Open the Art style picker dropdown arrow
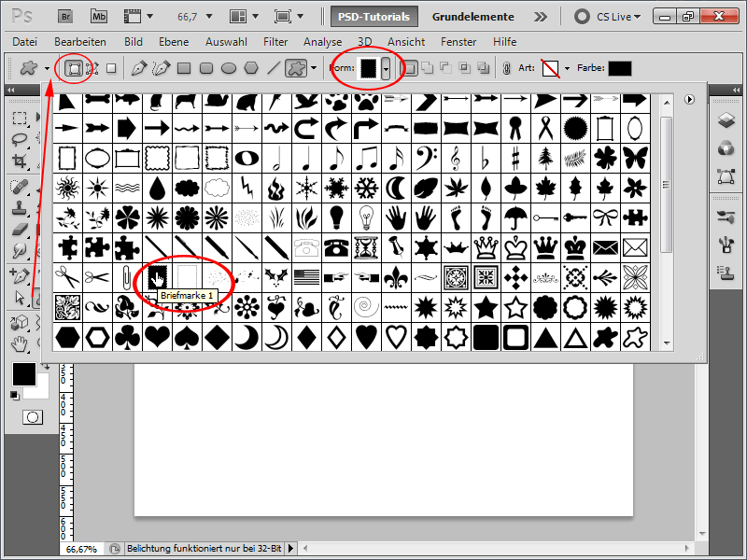The height and width of the screenshot is (560, 747). tap(567, 68)
